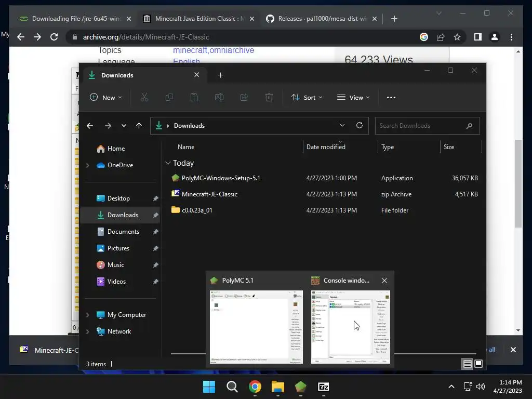
Task: Expand Network in navigation pane
Action: point(87,331)
